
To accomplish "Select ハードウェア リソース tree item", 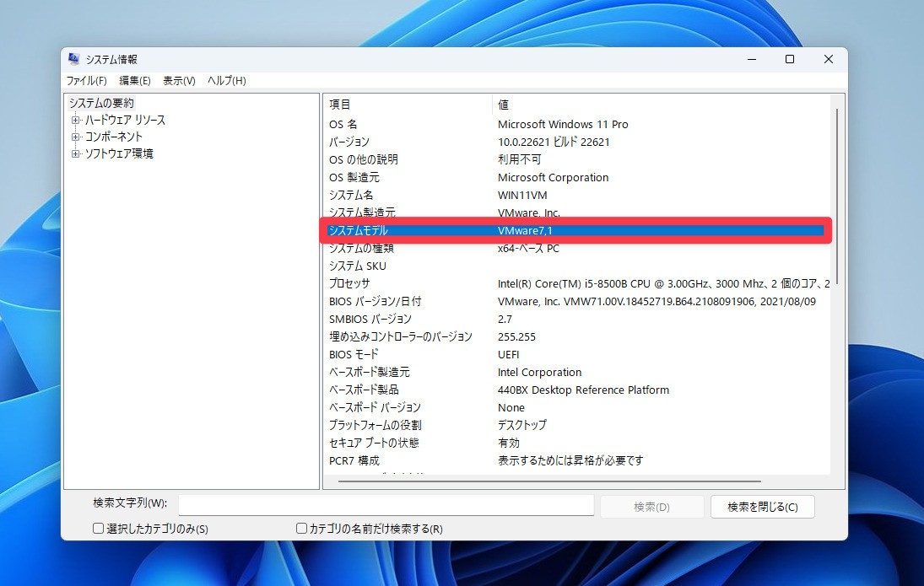I will click(x=125, y=120).
